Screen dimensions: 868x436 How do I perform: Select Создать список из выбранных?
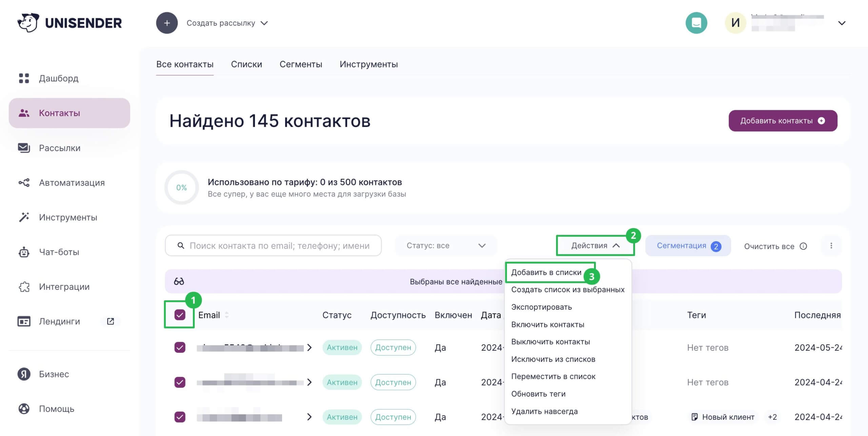pyautogui.click(x=568, y=289)
